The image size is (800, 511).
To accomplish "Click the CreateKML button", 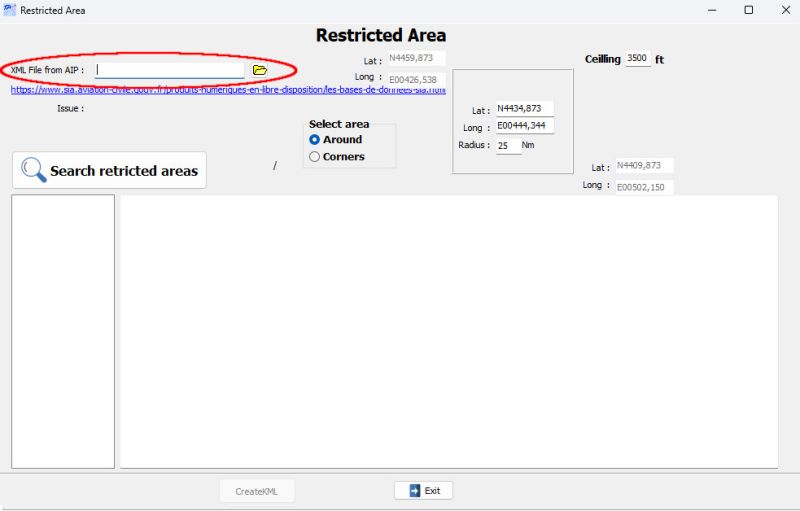I will [257, 492].
